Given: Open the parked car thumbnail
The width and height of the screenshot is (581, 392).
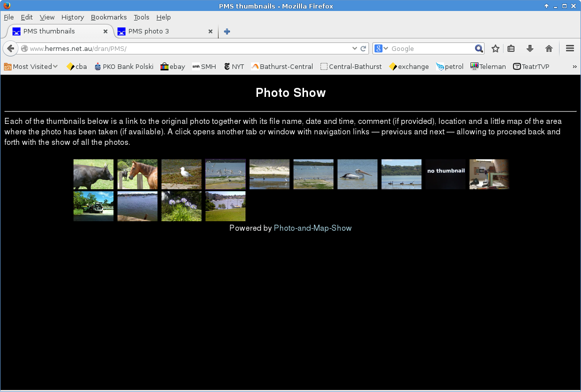Looking at the screenshot, I should coord(93,206).
